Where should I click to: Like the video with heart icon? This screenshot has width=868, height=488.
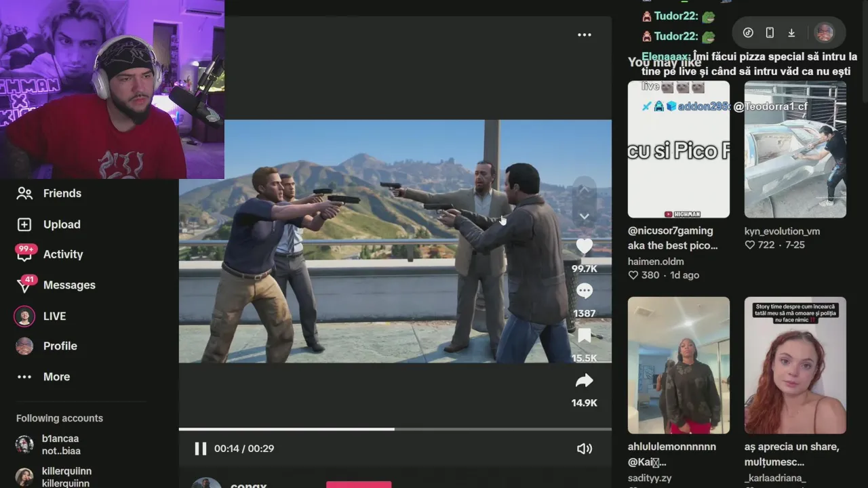tap(584, 247)
